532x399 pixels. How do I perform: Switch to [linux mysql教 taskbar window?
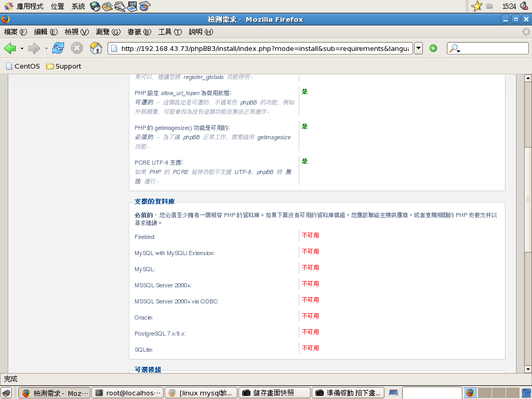[201, 393]
